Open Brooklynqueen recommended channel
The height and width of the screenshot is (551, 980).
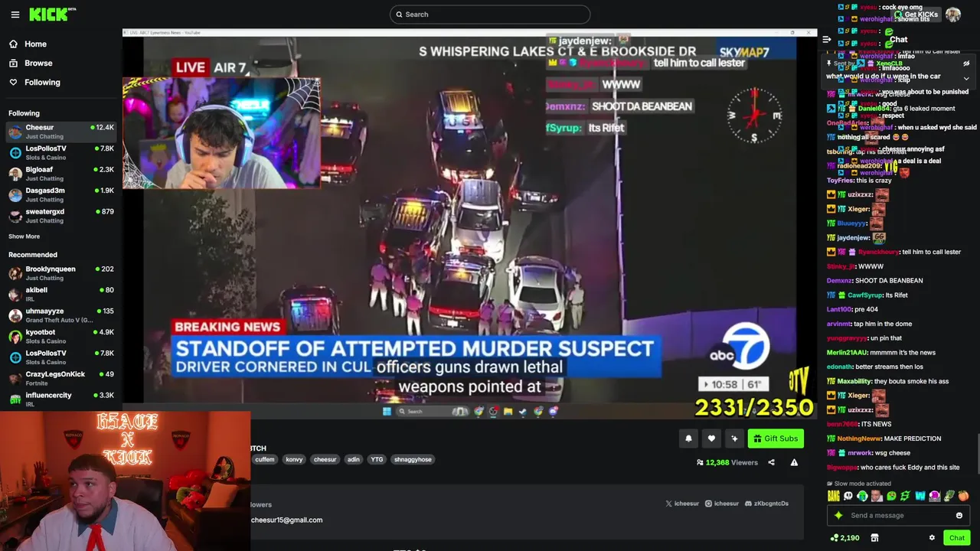[x=61, y=273]
